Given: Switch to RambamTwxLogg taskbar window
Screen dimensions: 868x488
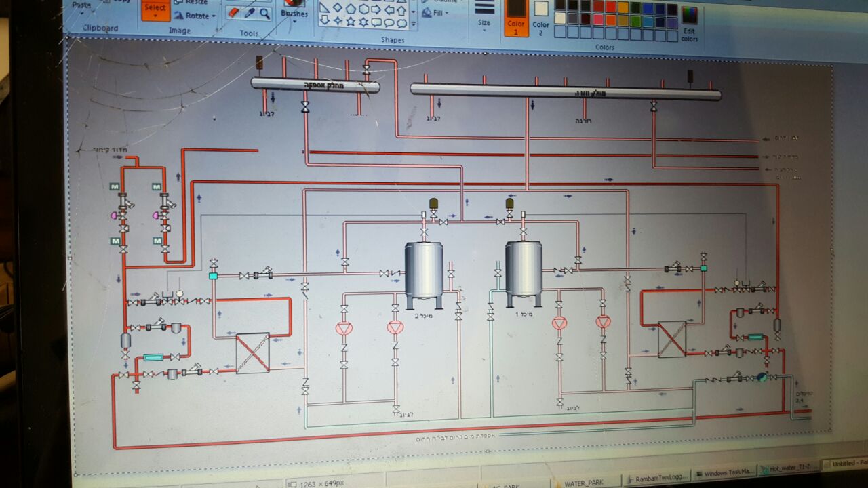Looking at the screenshot, I should 656,479.
